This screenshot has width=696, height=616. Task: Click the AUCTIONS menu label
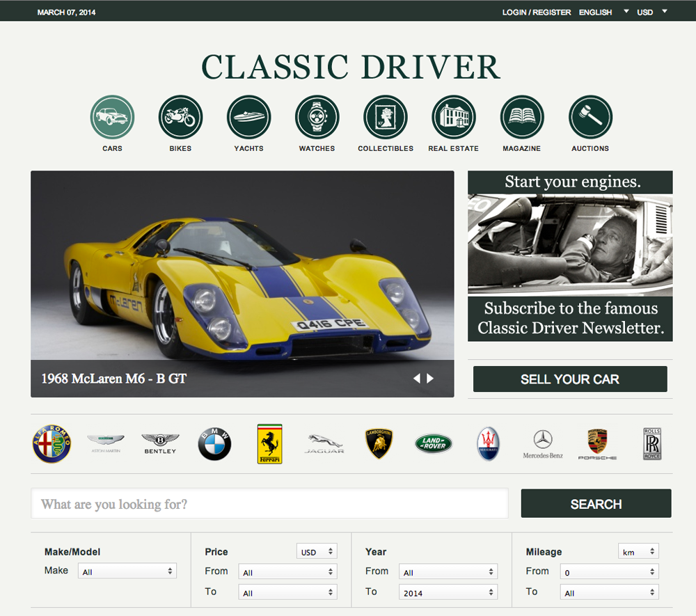(590, 148)
